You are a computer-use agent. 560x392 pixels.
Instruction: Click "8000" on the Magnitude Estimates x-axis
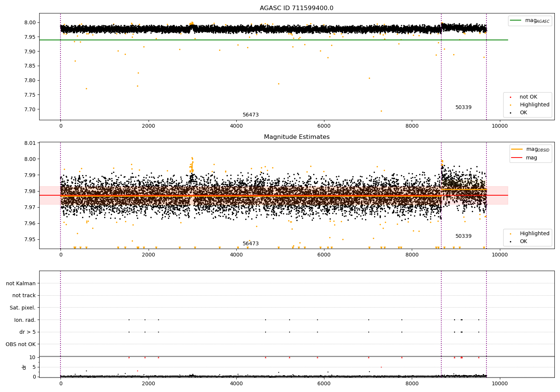click(x=412, y=255)
